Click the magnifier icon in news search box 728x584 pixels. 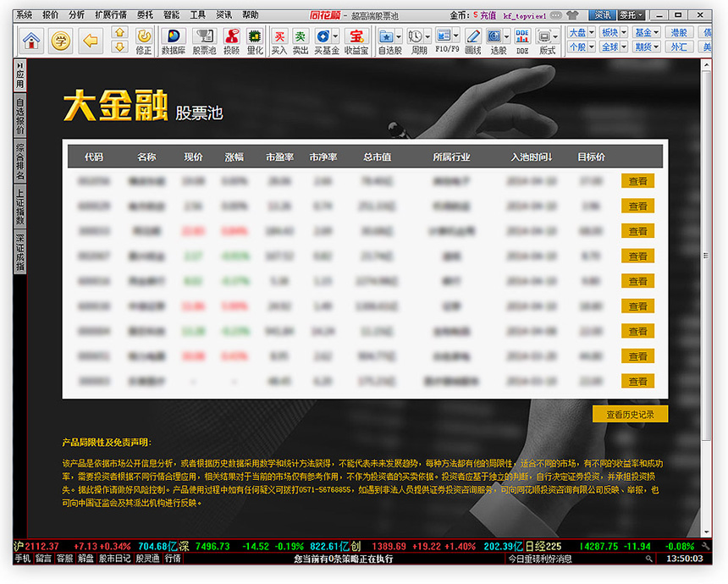tap(649, 559)
